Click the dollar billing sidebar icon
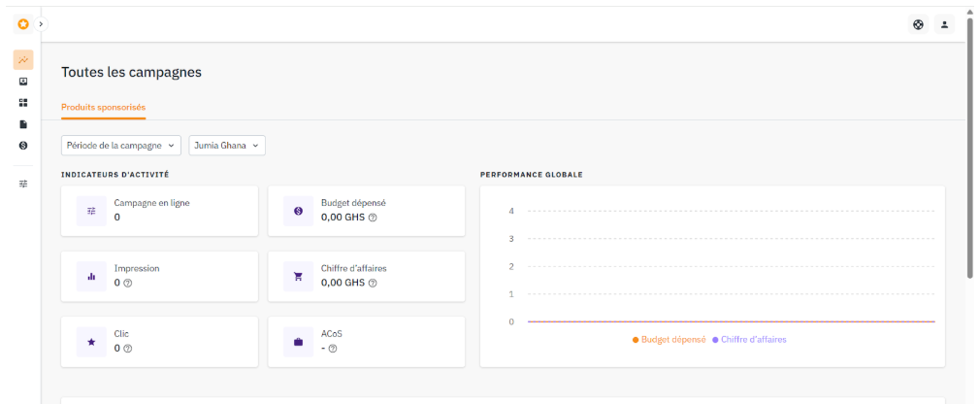 click(x=23, y=145)
